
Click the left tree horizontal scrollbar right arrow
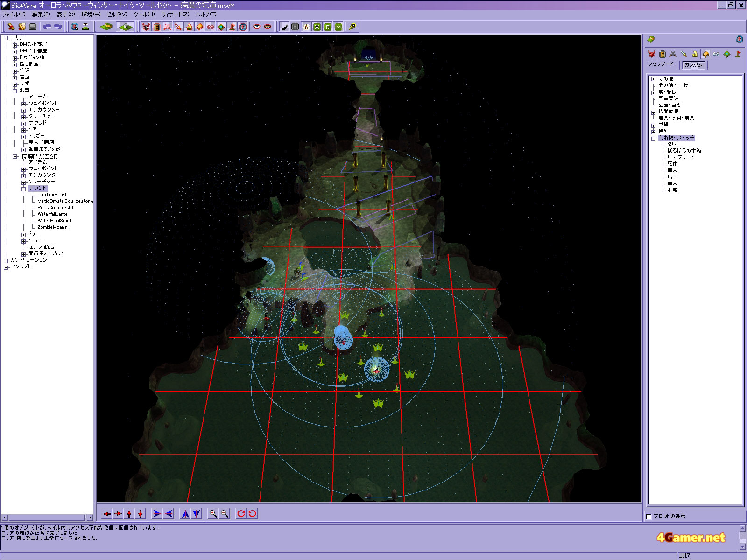(90, 518)
